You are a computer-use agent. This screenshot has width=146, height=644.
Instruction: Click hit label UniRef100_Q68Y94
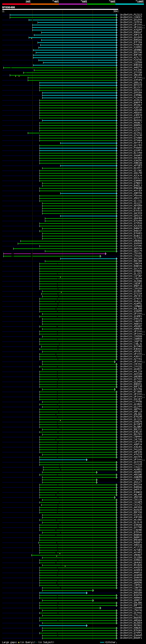tap(131, 249)
